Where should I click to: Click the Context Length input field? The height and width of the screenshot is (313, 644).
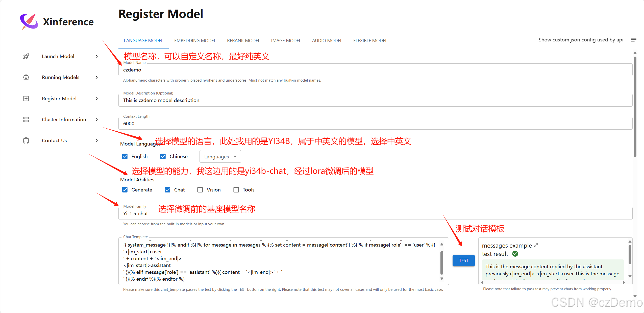(x=375, y=124)
